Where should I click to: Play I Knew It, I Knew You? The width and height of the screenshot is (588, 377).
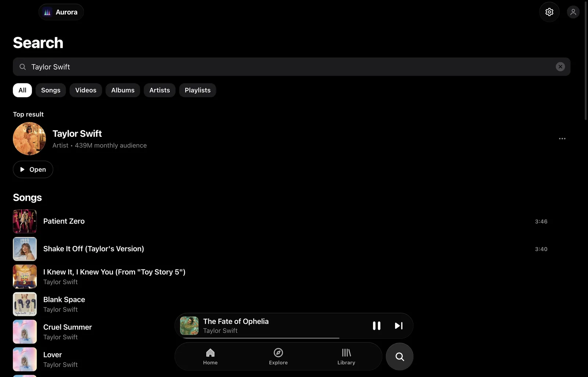coord(114,272)
